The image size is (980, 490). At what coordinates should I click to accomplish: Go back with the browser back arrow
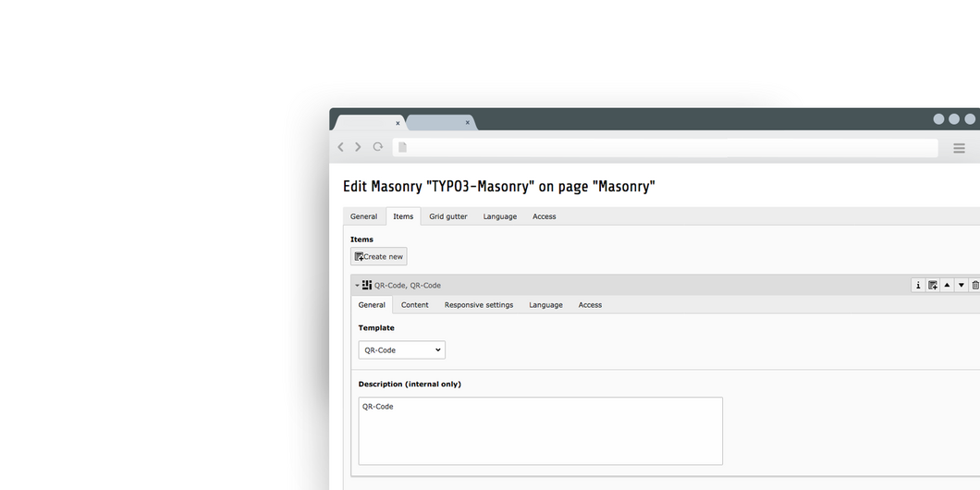coord(341,147)
